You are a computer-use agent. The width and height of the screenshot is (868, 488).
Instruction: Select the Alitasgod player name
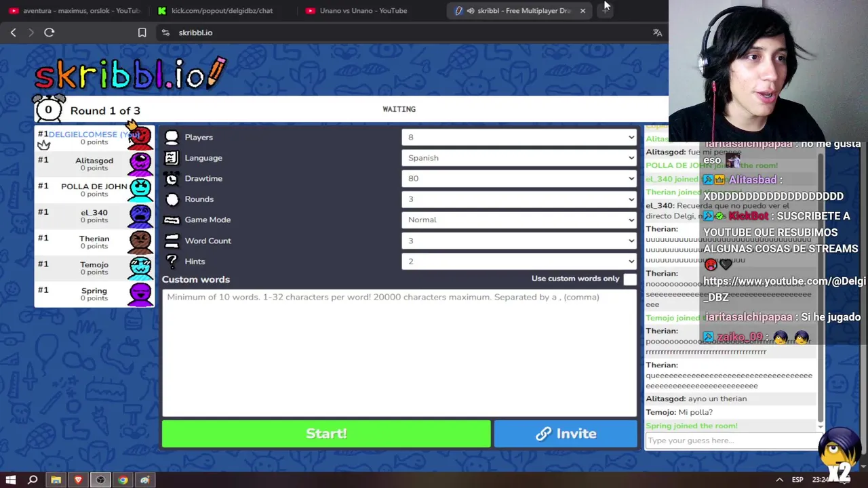click(94, 161)
